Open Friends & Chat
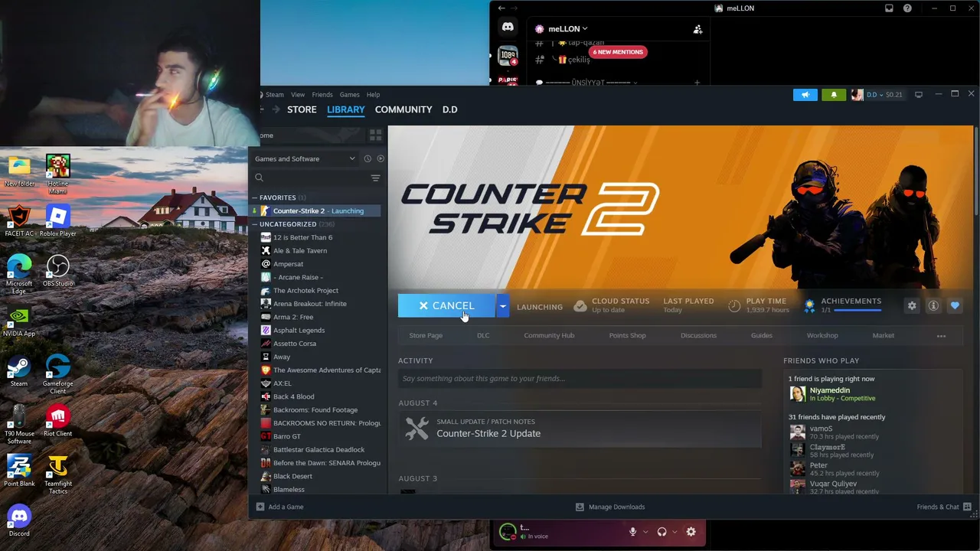Viewport: 980px width, 551px height. click(x=944, y=507)
